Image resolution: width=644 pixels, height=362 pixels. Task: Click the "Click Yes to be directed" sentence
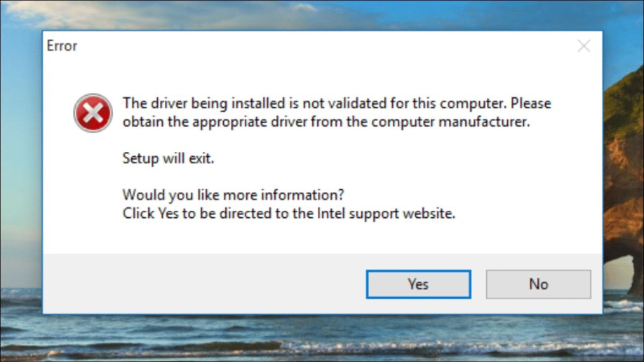[x=289, y=213]
